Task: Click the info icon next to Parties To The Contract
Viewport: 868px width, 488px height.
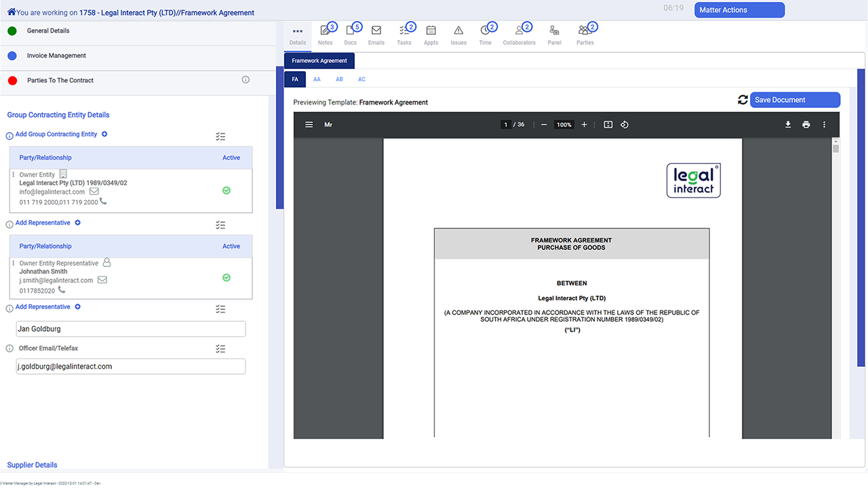Action: tap(245, 80)
